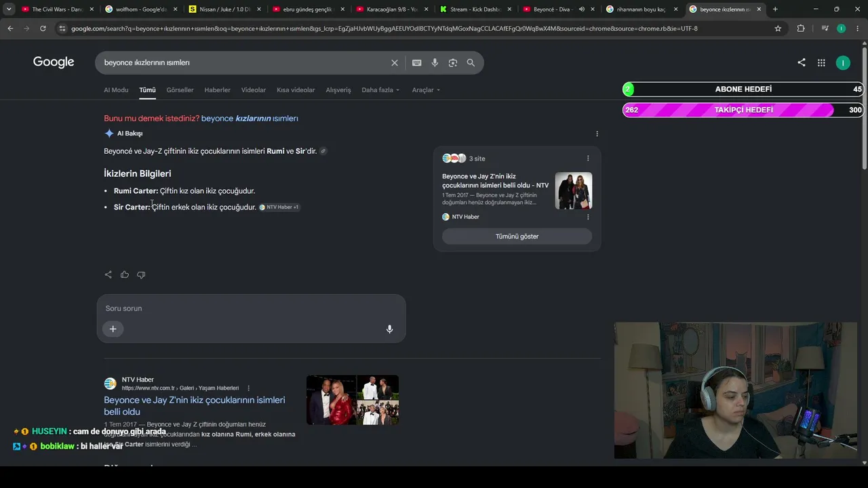Image resolution: width=868 pixels, height=488 pixels.
Task: Click the Tümü results tab
Action: [x=147, y=90]
